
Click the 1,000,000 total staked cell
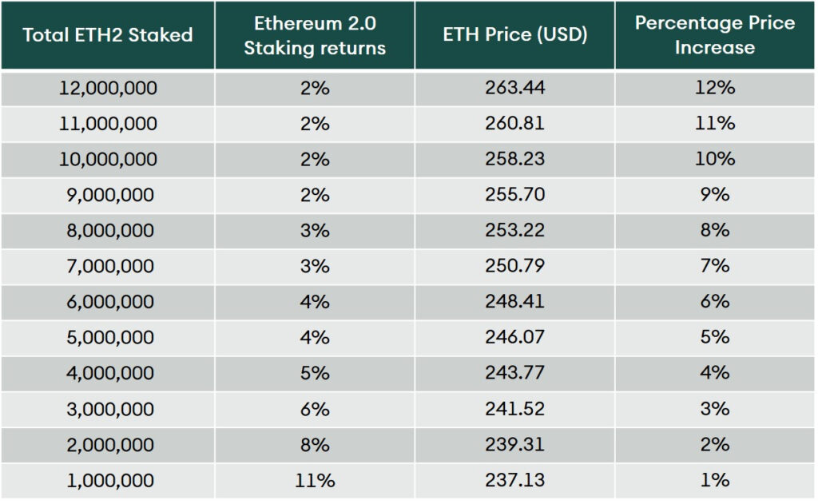108,480
